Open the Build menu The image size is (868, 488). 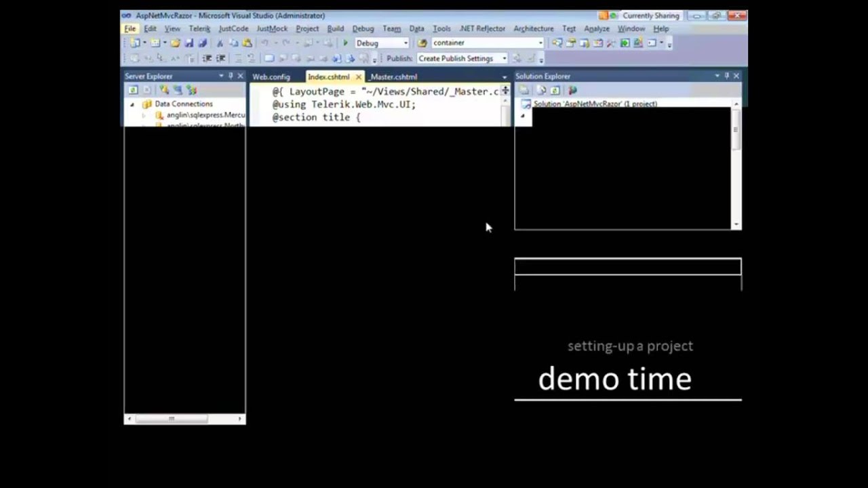coord(335,28)
